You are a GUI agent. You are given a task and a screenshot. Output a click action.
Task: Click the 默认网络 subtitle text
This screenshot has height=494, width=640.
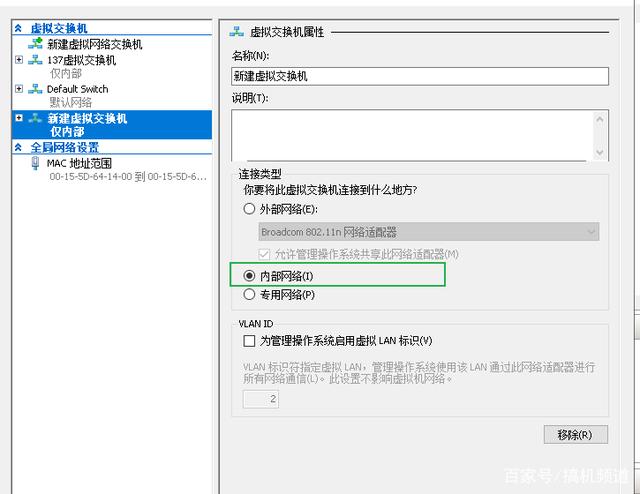point(70,102)
